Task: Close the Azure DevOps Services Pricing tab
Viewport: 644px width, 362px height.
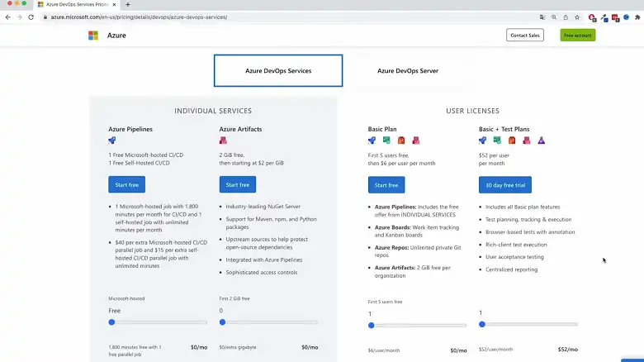Action: [x=114, y=4]
